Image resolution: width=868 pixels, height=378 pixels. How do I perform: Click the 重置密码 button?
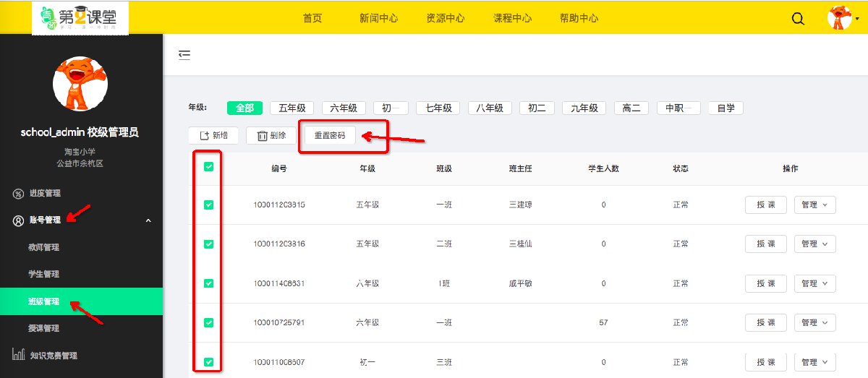click(330, 135)
